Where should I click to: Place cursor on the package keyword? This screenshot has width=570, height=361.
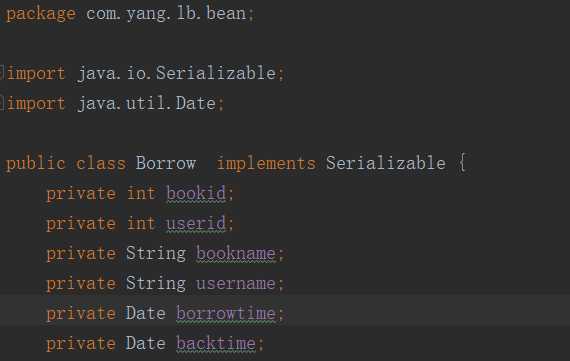[x=41, y=15]
